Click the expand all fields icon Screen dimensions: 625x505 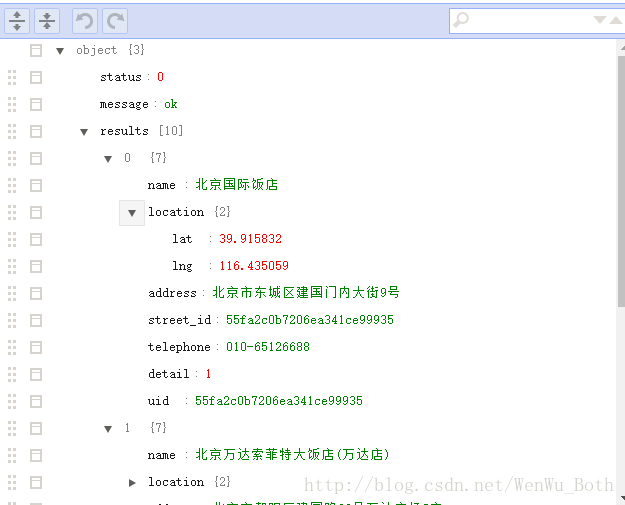(x=17, y=21)
